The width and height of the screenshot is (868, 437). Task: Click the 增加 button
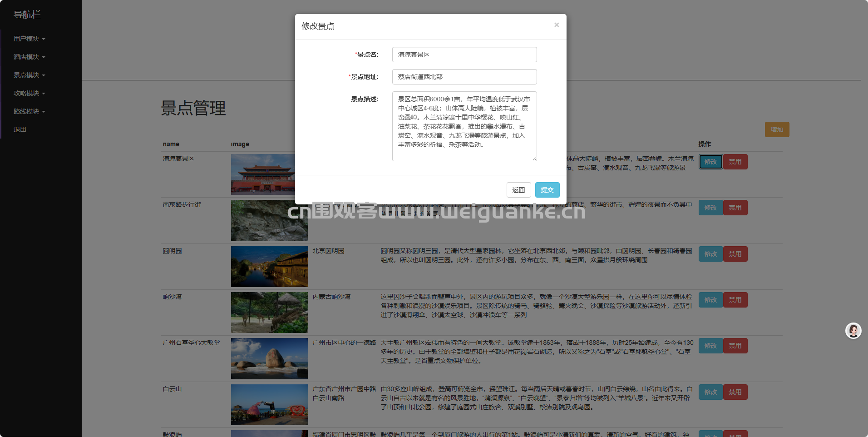[x=777, y=129]
